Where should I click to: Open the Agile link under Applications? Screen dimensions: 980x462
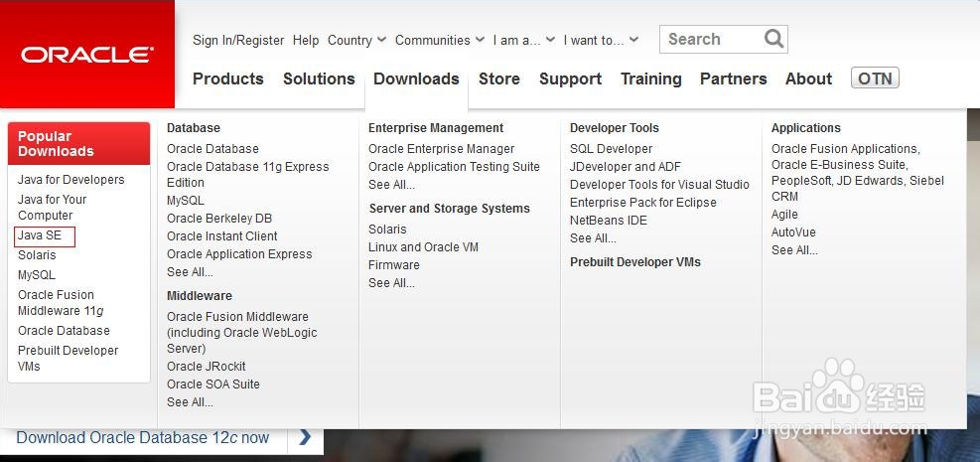pos(784,215)
